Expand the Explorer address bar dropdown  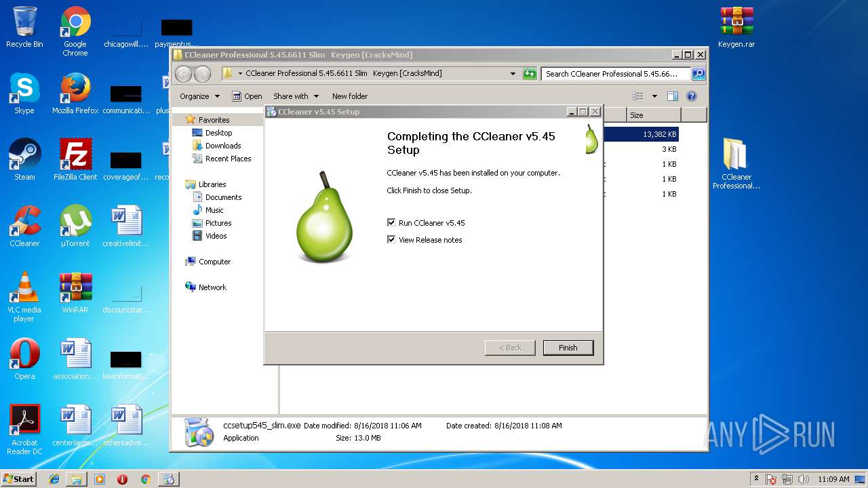pos(513,74)
